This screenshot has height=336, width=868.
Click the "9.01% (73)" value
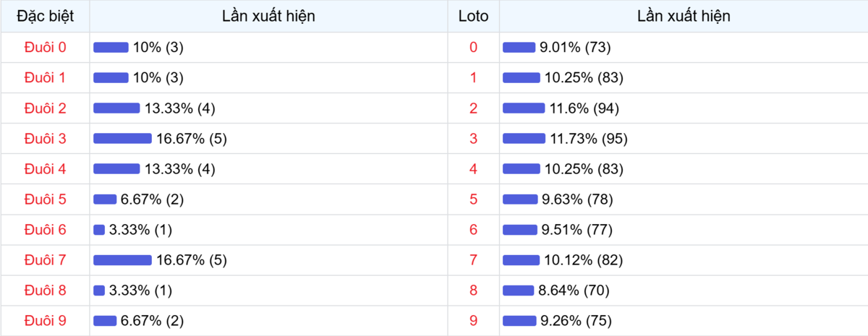click(x=575, y=48)
